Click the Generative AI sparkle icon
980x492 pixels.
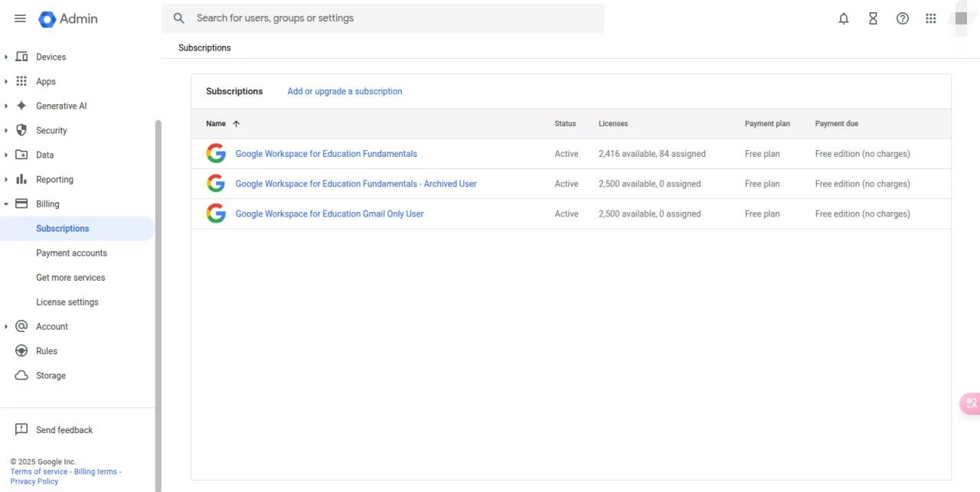[21, 106]
